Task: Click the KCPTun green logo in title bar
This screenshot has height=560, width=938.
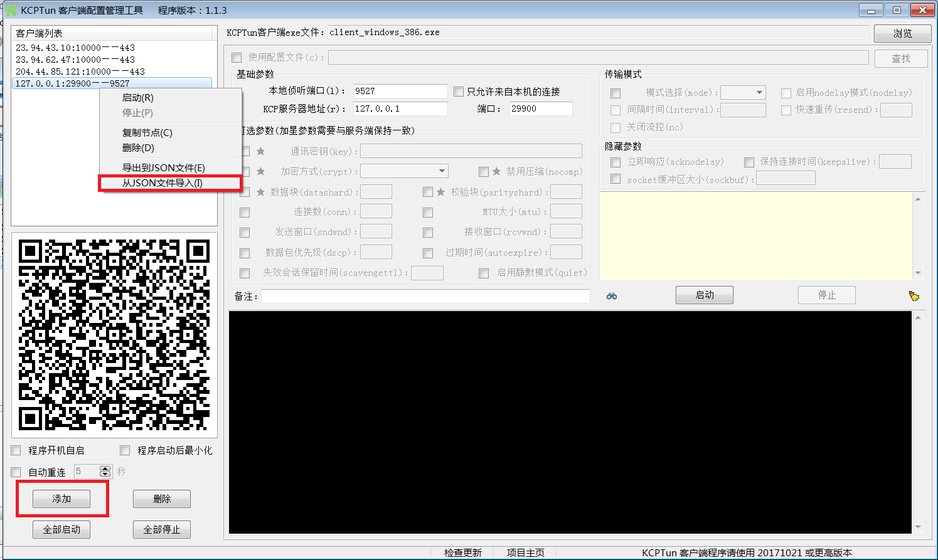Action: tap(11, 10)
